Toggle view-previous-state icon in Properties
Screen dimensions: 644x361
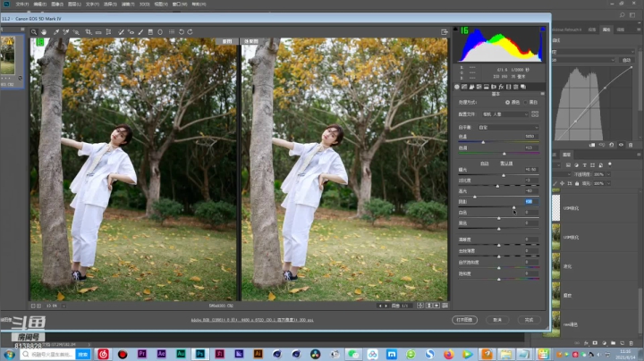[x=602, y=145]
